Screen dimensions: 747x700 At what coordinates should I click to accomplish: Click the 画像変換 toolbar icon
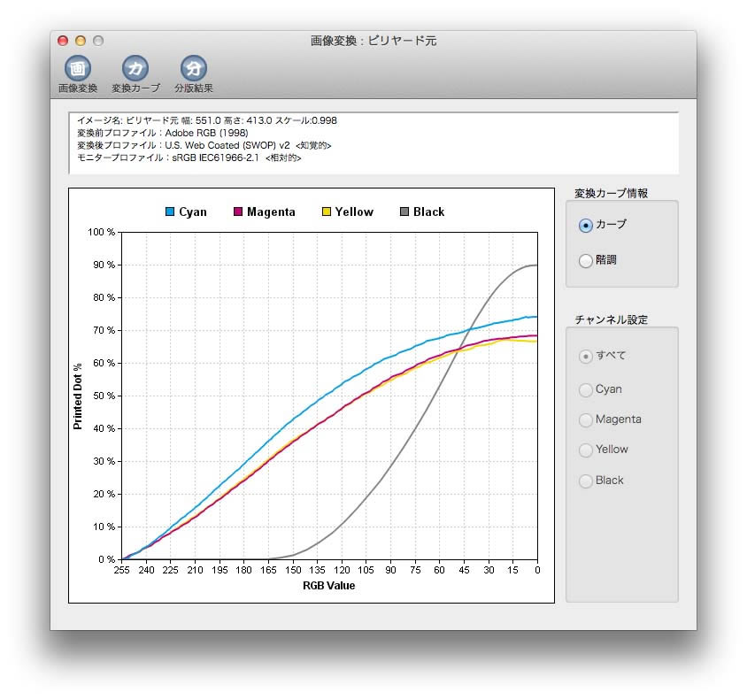(78, 68)
